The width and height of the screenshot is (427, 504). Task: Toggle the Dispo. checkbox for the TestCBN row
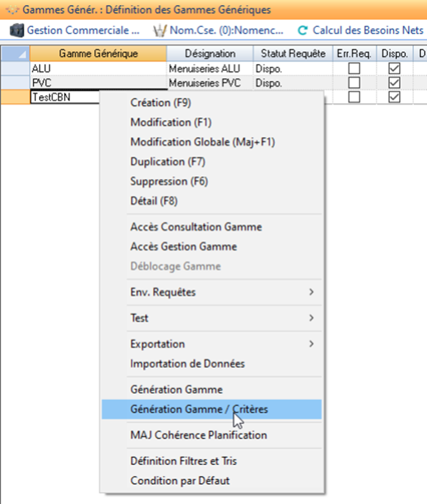(x=394, y=97)
